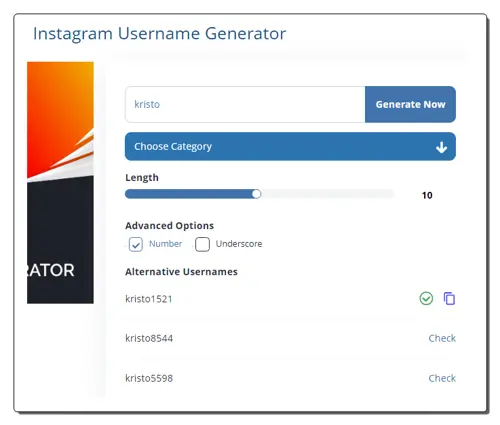The height and width of the screenshot is (425, 500).
Task: Check availability of kristo5598
Action: [442, 378]
